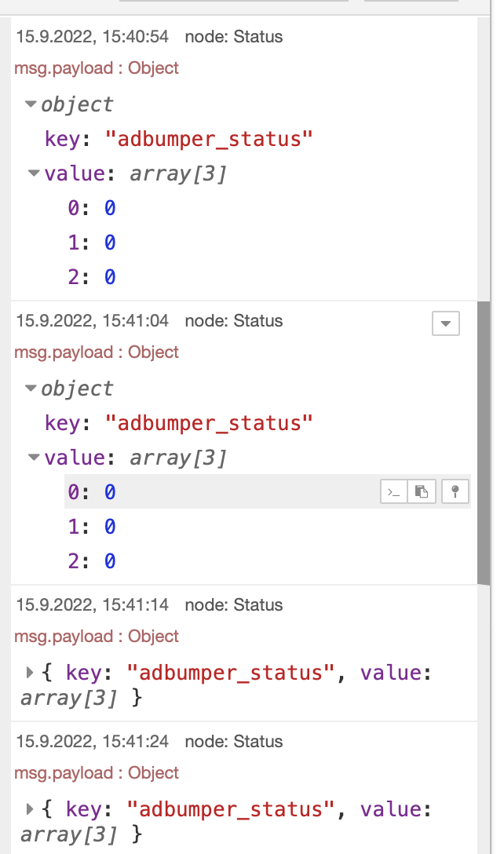Image resolution: width=504 pixels, height=854 pixels.
Task: Click the msg.payload label under 15:41:14
Action: click(x=97, y=637)
